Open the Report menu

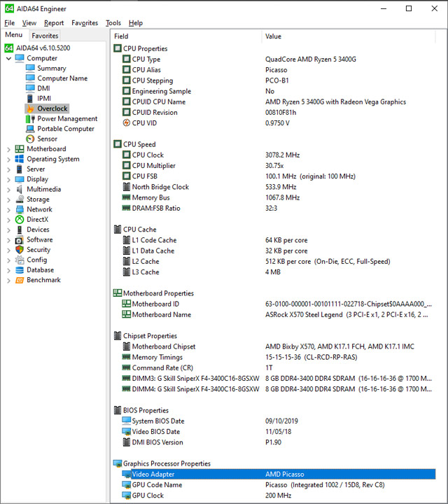coord(54,23)
